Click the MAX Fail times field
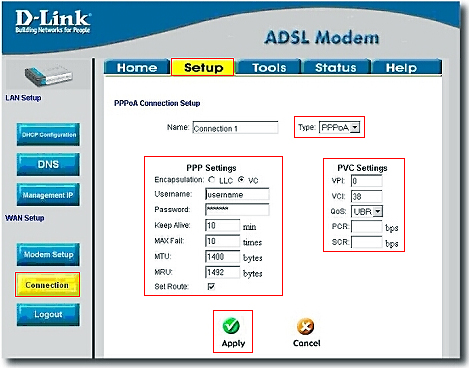Viewport: 469px width, 368px height. (223, 241)
